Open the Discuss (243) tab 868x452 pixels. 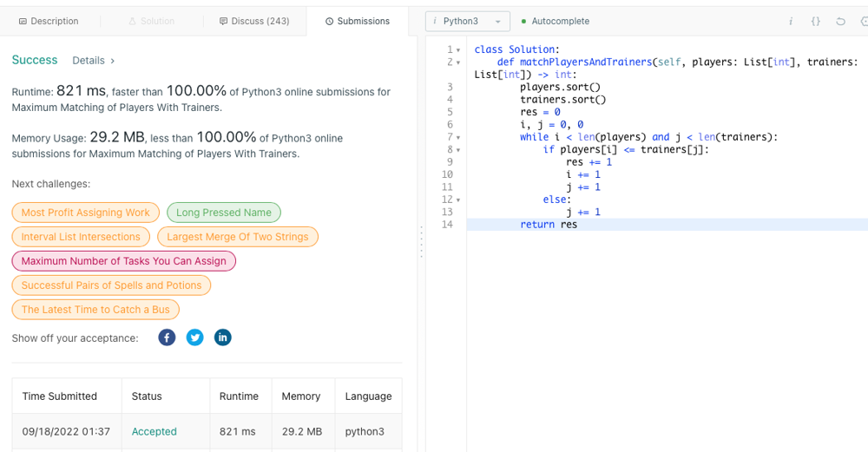click(x=254, y=21)
